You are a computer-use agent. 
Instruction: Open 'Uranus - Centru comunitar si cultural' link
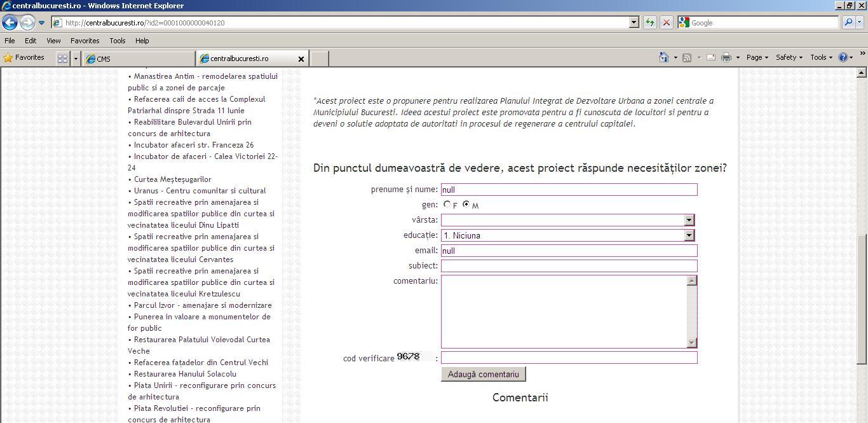200,191
